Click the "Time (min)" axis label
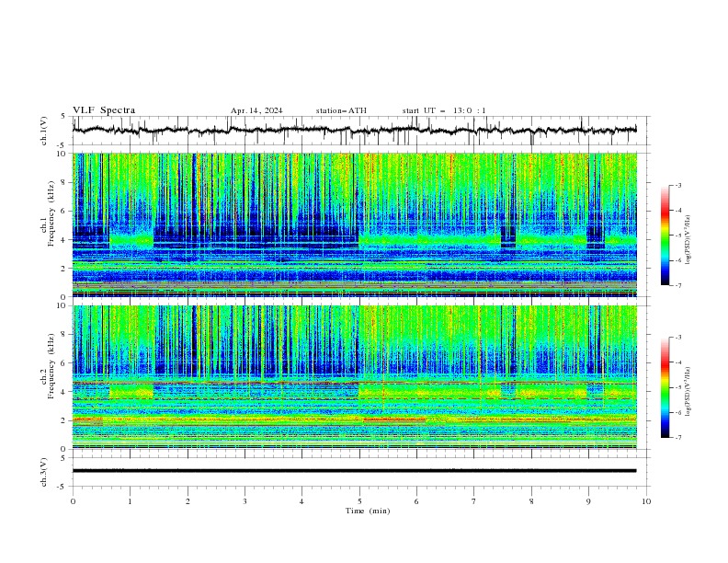728x563 pixels. pos(368,511)
